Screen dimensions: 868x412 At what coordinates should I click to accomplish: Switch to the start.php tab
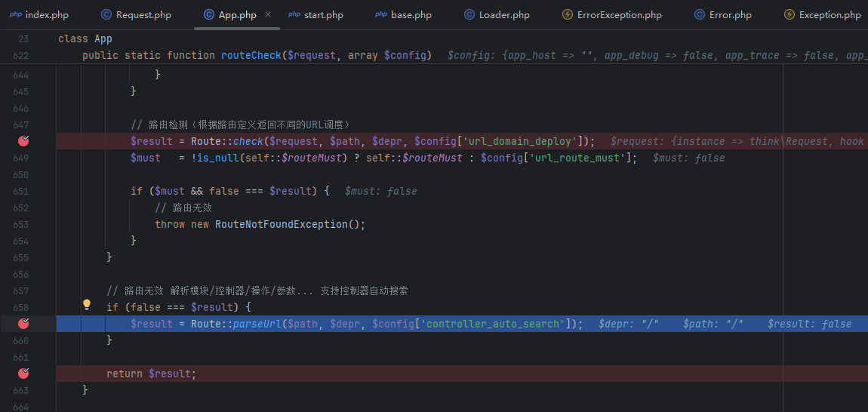[316, 15]
